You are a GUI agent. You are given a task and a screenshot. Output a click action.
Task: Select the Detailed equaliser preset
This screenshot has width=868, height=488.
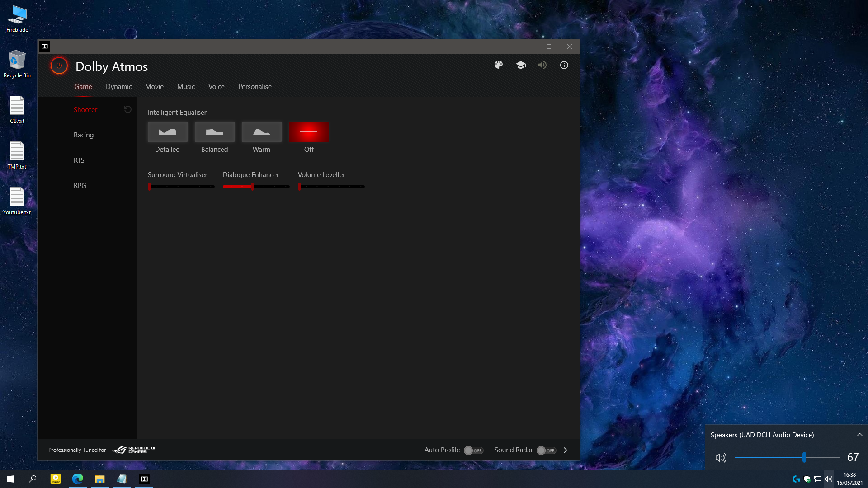click(x=168, y=132)
